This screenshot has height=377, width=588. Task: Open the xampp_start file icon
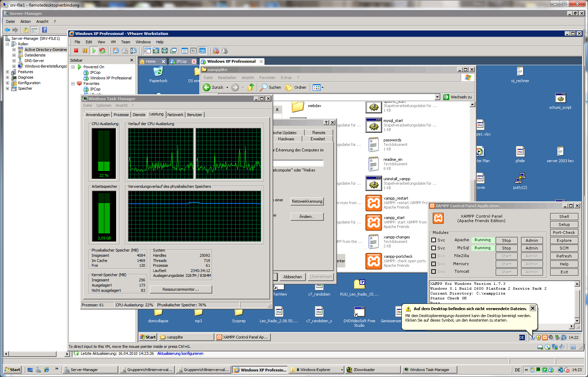pyautogui.click(x=374, y=222)
